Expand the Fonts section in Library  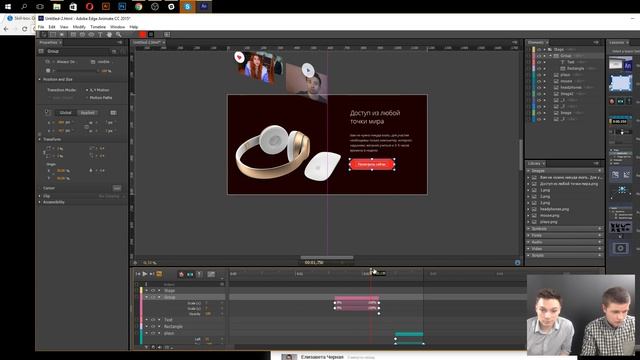click(x=529, y=235)
